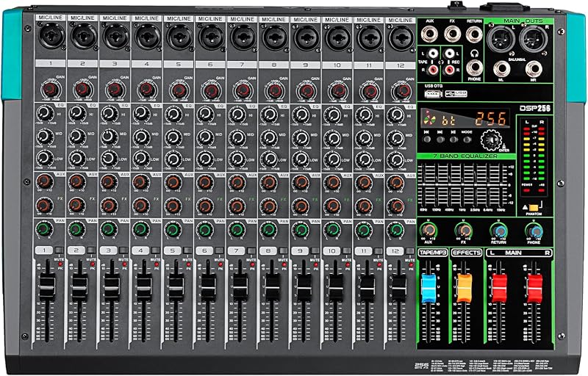Click the first 7-band equalizer slider
The image size is (588, 376).
424,185
